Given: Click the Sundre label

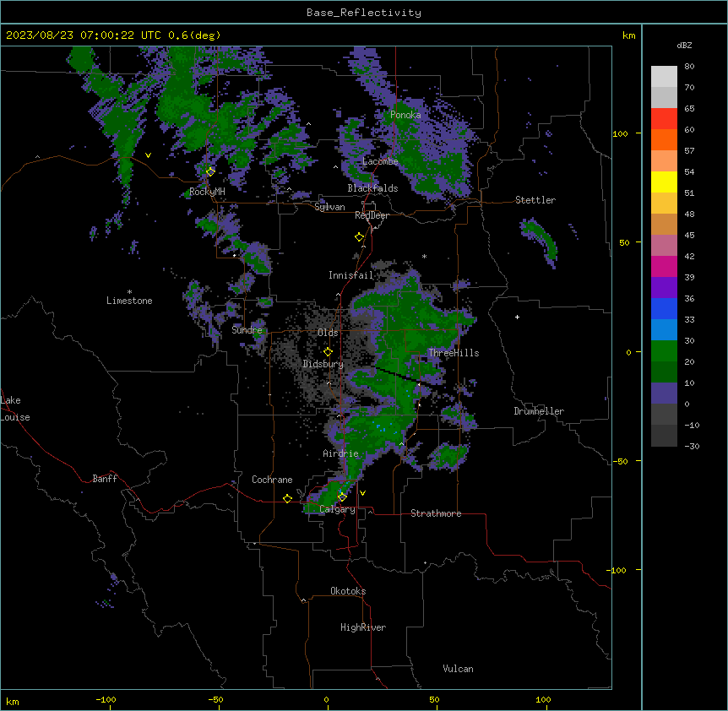Looking at the screenshot, I should 247,330.
